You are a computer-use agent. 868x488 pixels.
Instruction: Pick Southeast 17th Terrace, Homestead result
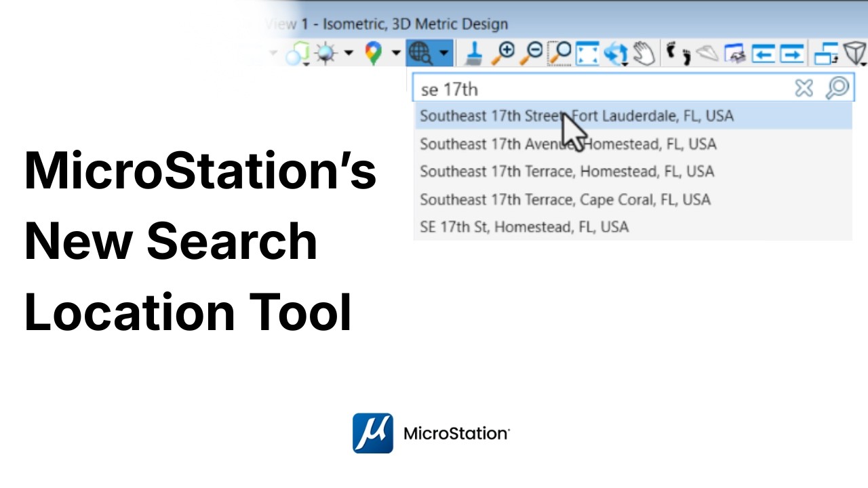pos(633,171)
